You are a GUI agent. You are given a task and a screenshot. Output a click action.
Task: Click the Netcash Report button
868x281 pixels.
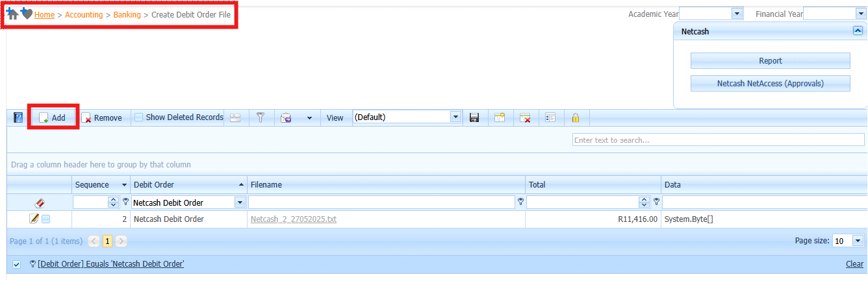click(771, 60)
